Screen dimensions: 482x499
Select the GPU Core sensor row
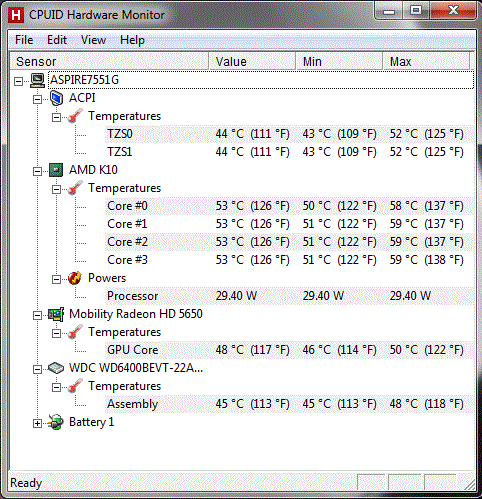[290, 350]
